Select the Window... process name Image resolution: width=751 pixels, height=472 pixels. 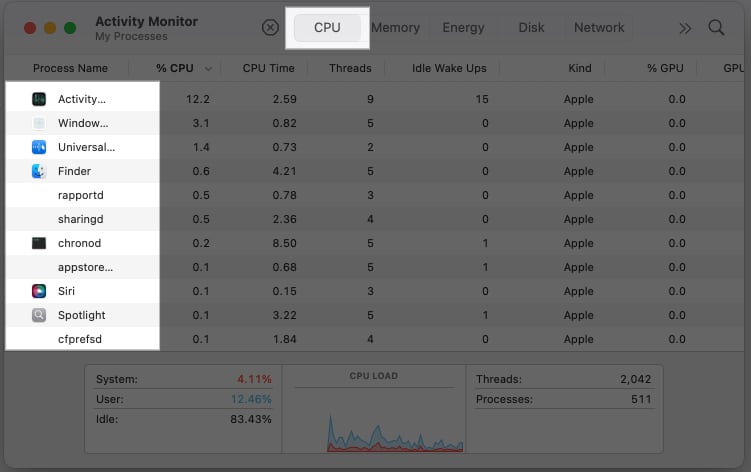pos(83,123)
